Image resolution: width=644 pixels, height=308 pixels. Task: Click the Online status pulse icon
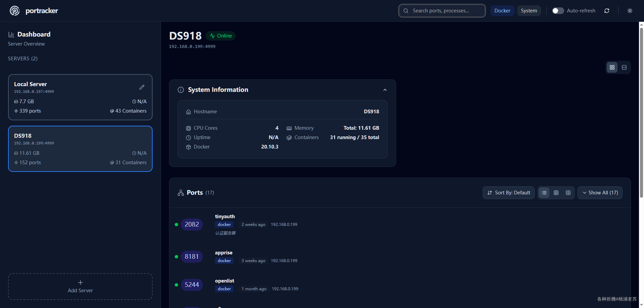[212, 36]
